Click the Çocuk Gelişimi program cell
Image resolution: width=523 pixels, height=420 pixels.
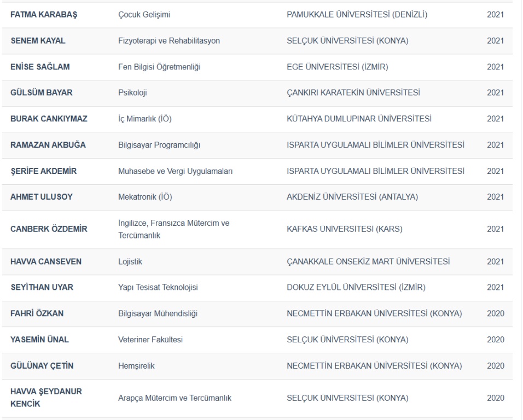coord(144,15)
